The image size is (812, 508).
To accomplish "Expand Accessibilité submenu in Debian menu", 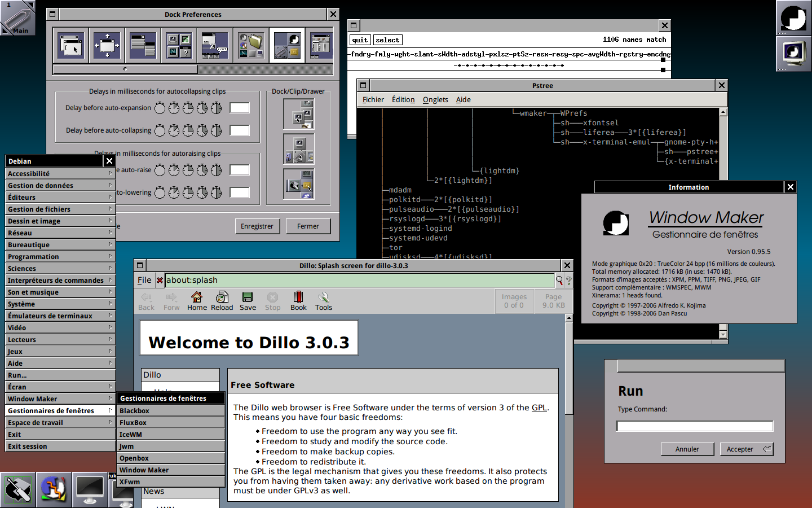I will 60,173.
